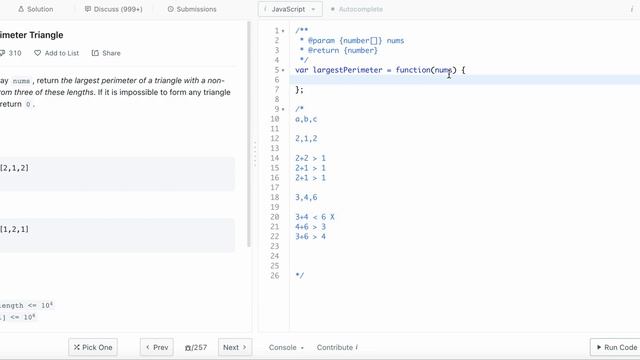This screenshot has width=640, height=360.
Task: Click the '2+2 > 1' line
Action: [x=311, y=158]
